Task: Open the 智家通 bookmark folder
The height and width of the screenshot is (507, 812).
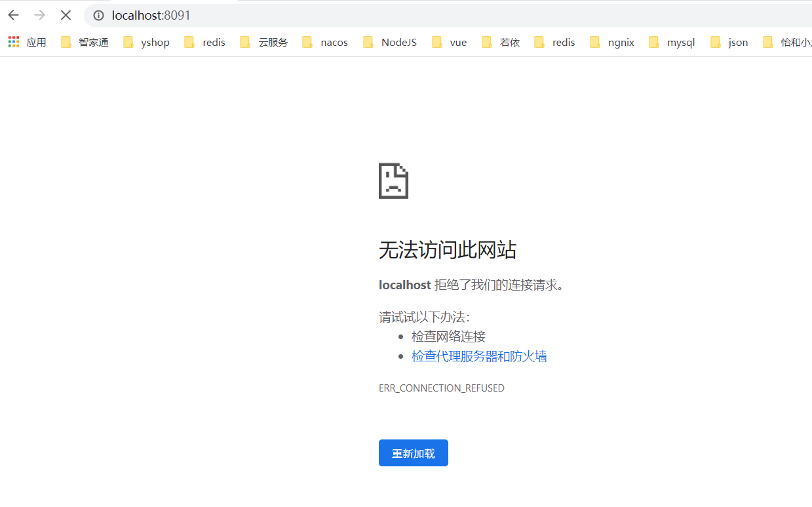Action: [85, 43]
